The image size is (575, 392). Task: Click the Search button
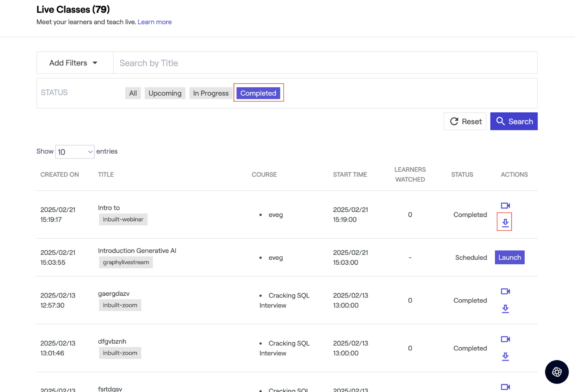coord(514,122)
